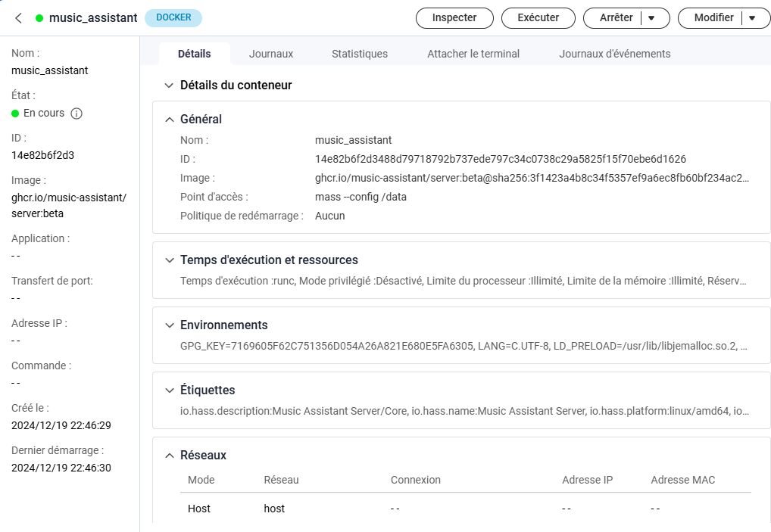Open the Statistiques tab
Screen dimensions: 771x532
pyautogui.click(x=360, y=54)
